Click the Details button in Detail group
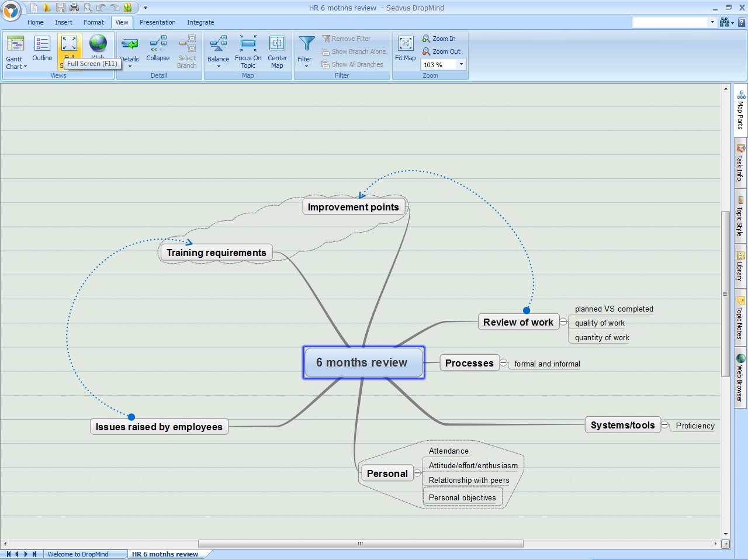748x560 pixels. (130, 52)
